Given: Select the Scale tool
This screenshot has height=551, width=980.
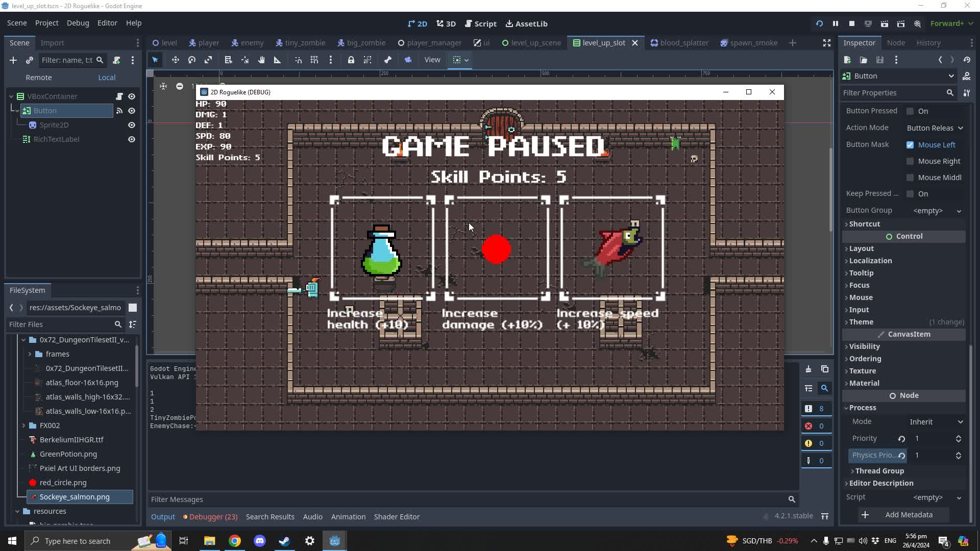Looking at the screenshot, I should click(x=208, y=60).
